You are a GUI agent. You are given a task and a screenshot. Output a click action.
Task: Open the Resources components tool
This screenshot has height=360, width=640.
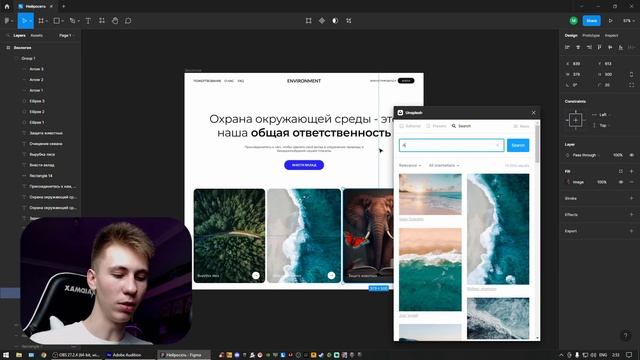click(102, 21)
